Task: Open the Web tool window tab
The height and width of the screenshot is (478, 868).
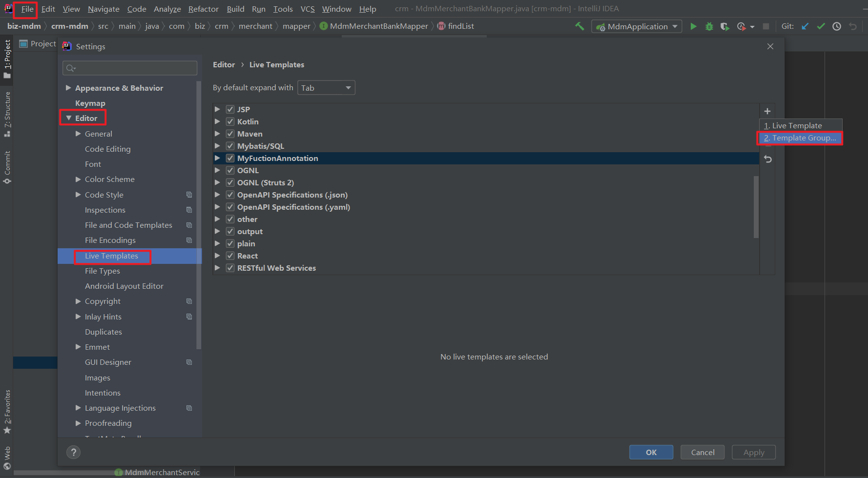Action: pyautogui.click(x=7, y=458)
